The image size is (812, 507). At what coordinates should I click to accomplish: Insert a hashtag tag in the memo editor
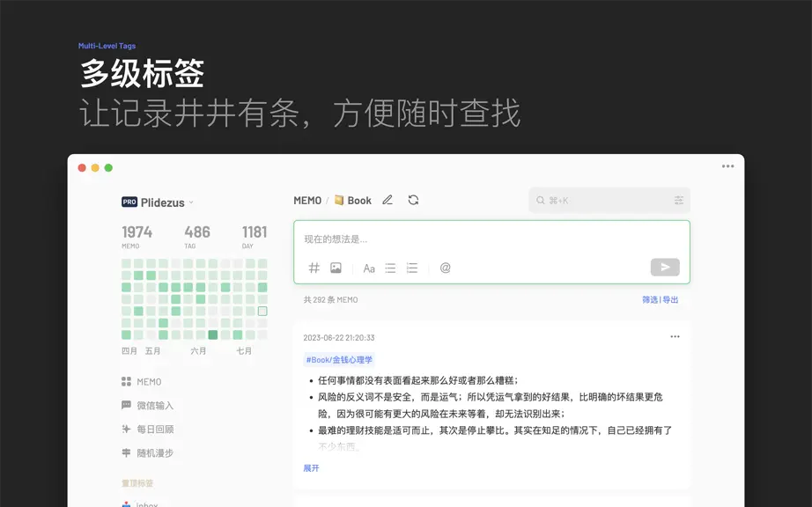(314, 268)
